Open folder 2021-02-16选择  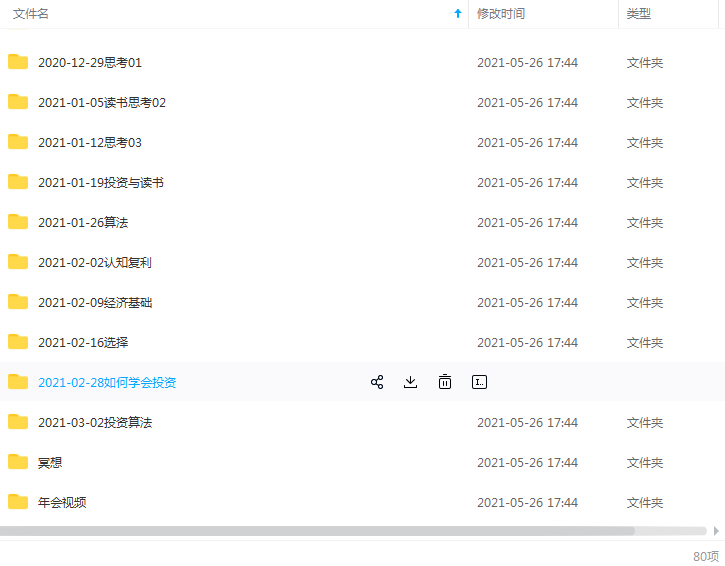pos(83,343)
